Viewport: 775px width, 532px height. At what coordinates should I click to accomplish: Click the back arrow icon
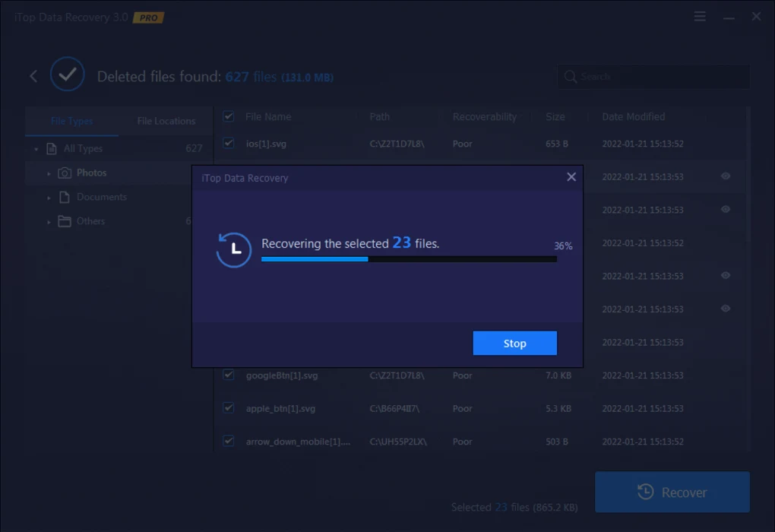(x=33, y=76)
